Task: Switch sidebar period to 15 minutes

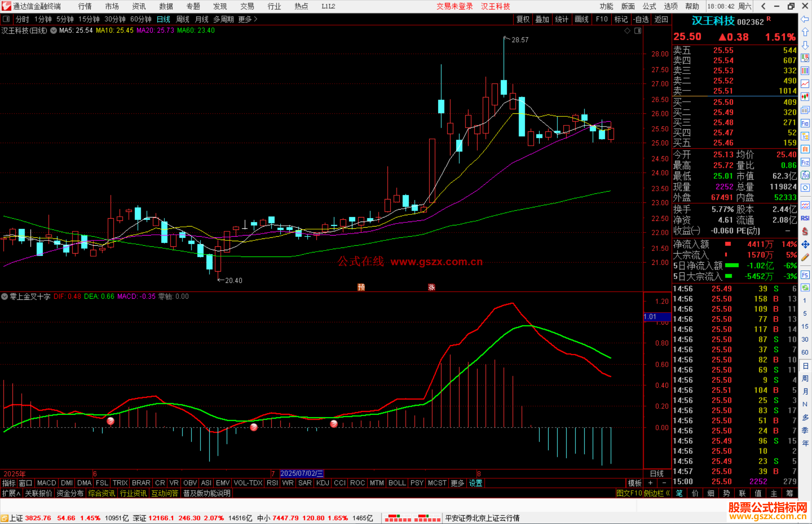Action: 805,326
